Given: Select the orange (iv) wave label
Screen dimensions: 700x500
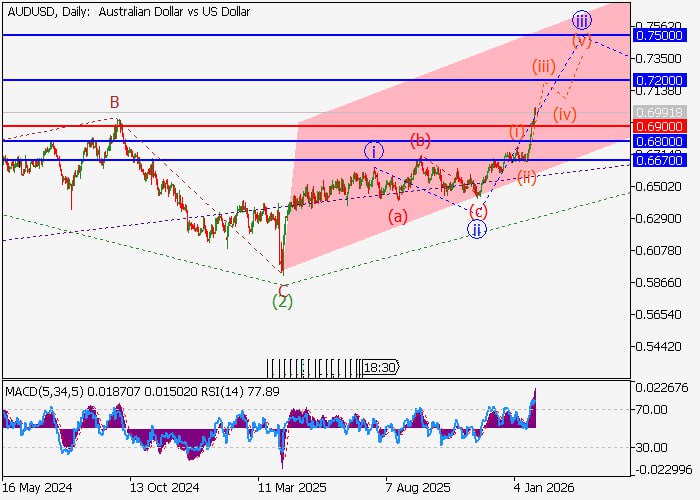Looking at the screenshot, I should pyautogui.click(x=565, y=113).
